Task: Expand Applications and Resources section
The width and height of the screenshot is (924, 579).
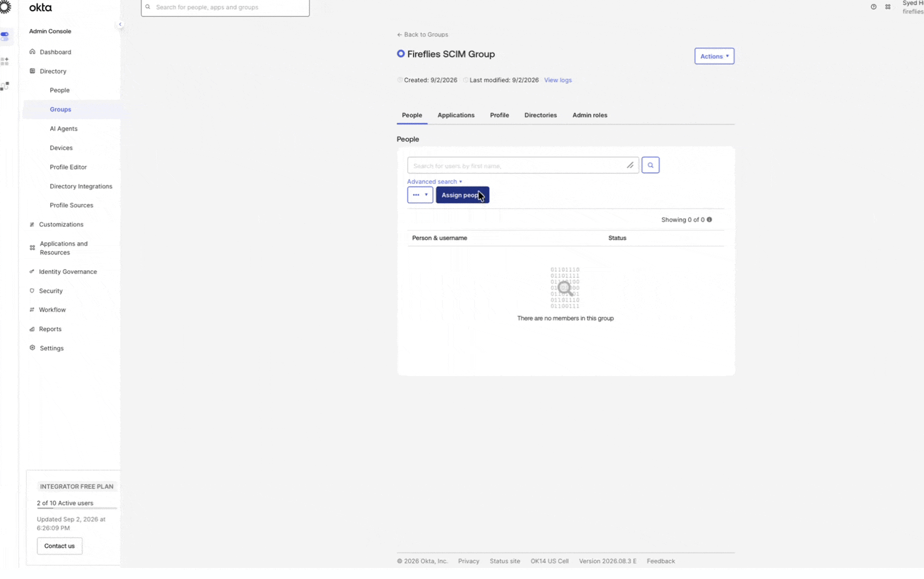Action: pos(64,248)
